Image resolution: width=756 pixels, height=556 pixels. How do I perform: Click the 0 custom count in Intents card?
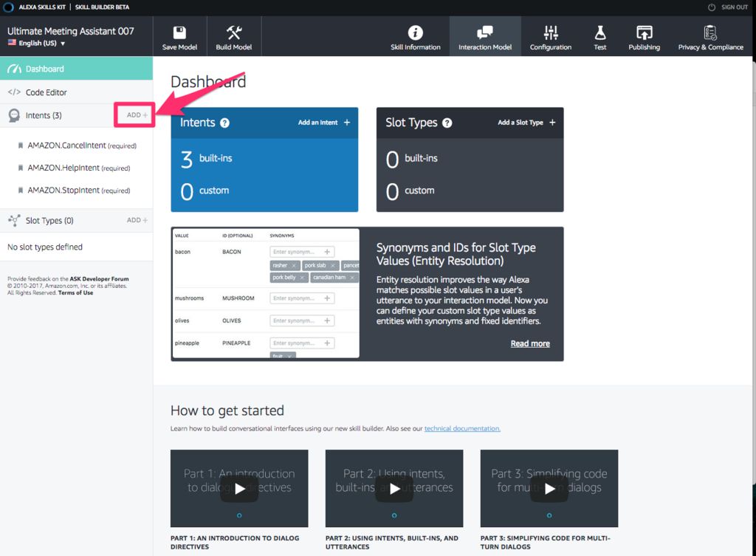(x=205, y=191)
